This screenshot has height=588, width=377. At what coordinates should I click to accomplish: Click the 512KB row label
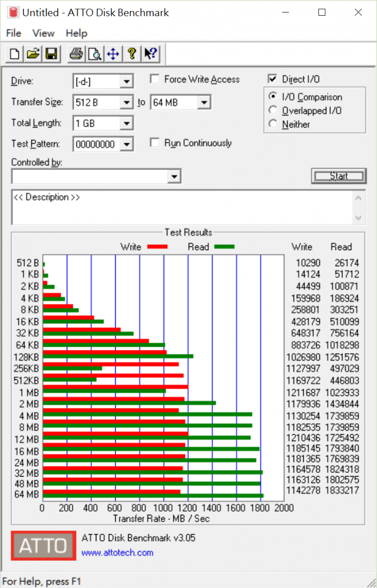click(x=26, y=381)
